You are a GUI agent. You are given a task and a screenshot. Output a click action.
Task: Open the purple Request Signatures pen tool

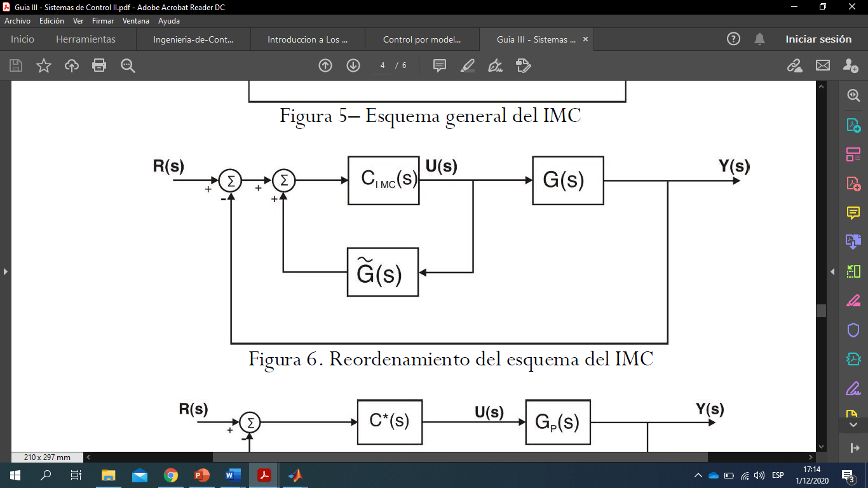click(x=853, y=388)
